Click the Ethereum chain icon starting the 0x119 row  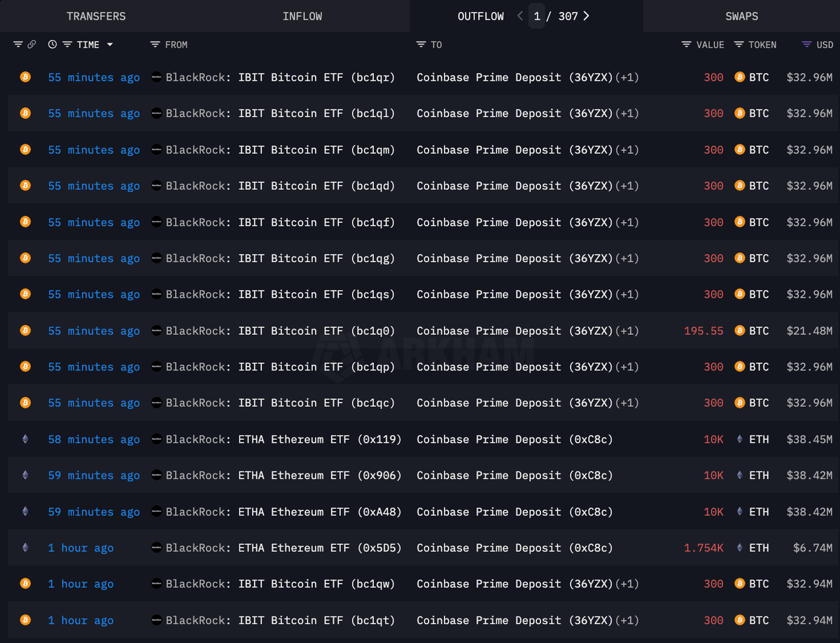coord(25,439)
